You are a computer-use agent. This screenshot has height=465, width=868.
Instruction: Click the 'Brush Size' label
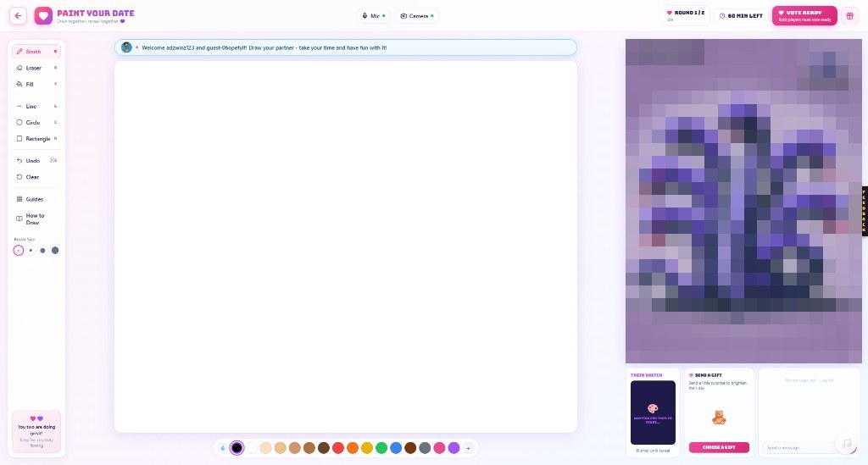tap(25, 240)
